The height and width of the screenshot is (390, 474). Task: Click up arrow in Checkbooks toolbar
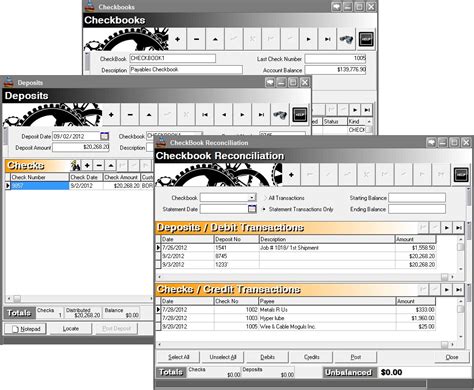click(215, 39)
